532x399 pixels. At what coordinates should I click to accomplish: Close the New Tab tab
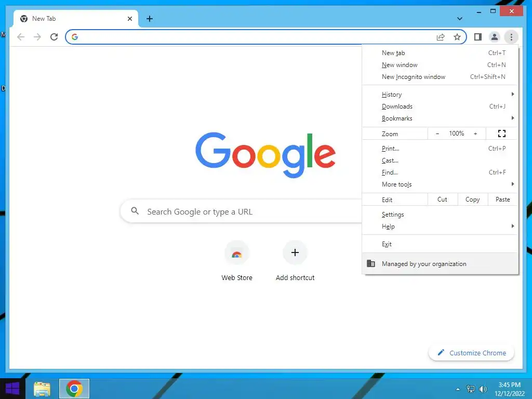click(x=129, y=19)
